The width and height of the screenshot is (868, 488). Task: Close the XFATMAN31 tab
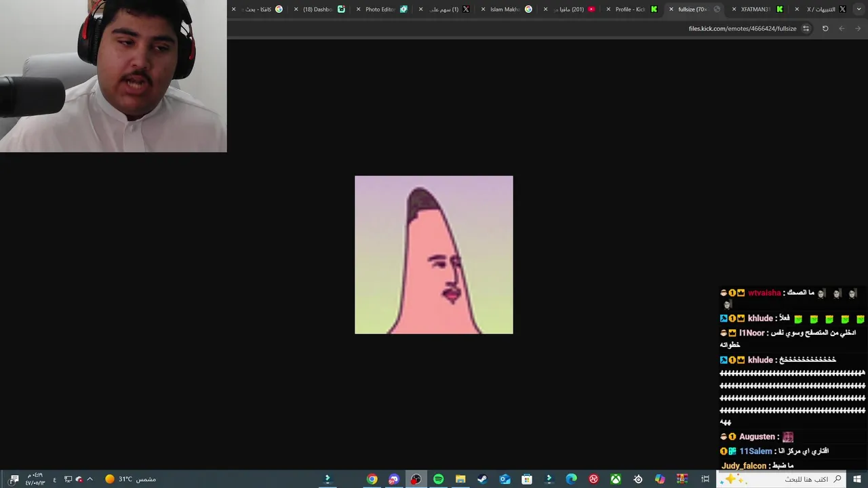(734, 9)
